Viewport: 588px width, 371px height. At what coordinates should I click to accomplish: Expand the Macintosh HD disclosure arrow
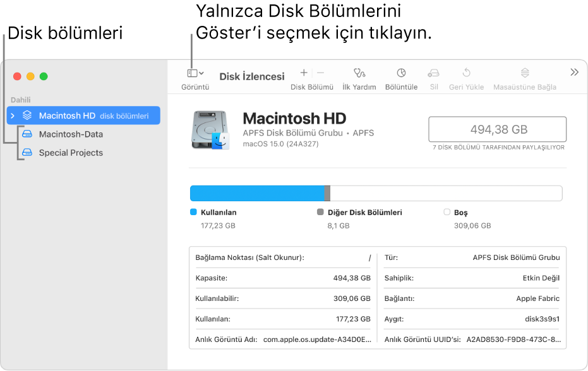tap(13, 116)
